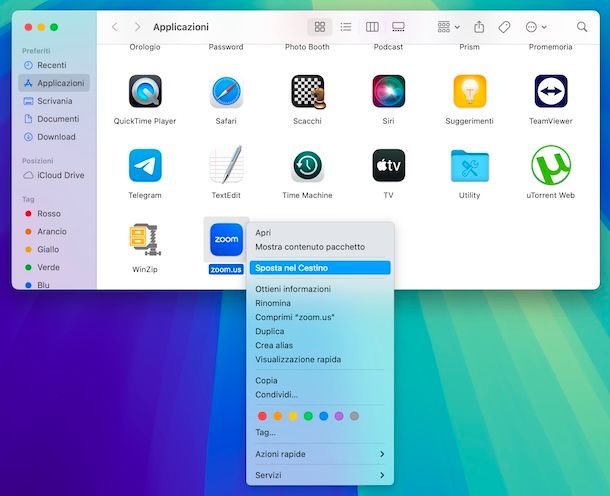
Task: Choose Ottieni informazioni
Action: pos(320,289)
